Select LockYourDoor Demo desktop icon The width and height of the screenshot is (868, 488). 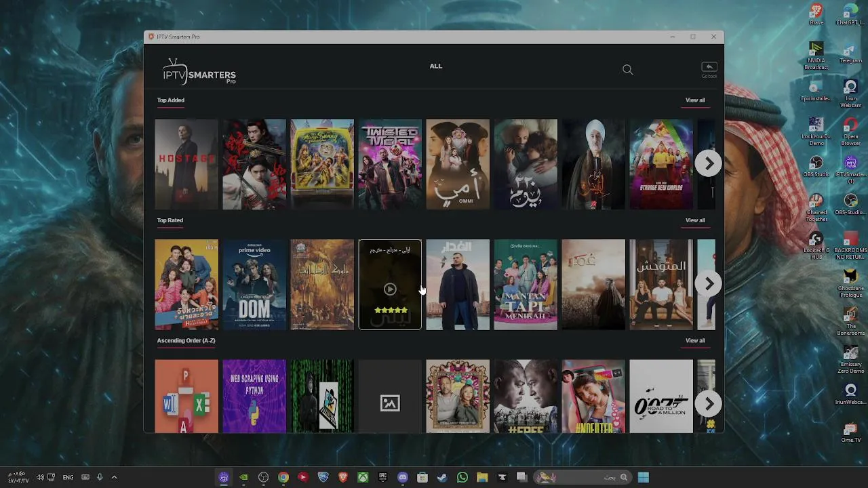816,131
